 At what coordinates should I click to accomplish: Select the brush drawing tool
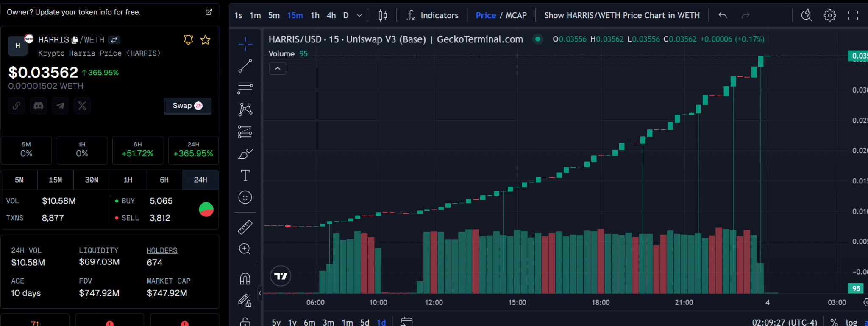pyautogui.click(x=245, y=154)
